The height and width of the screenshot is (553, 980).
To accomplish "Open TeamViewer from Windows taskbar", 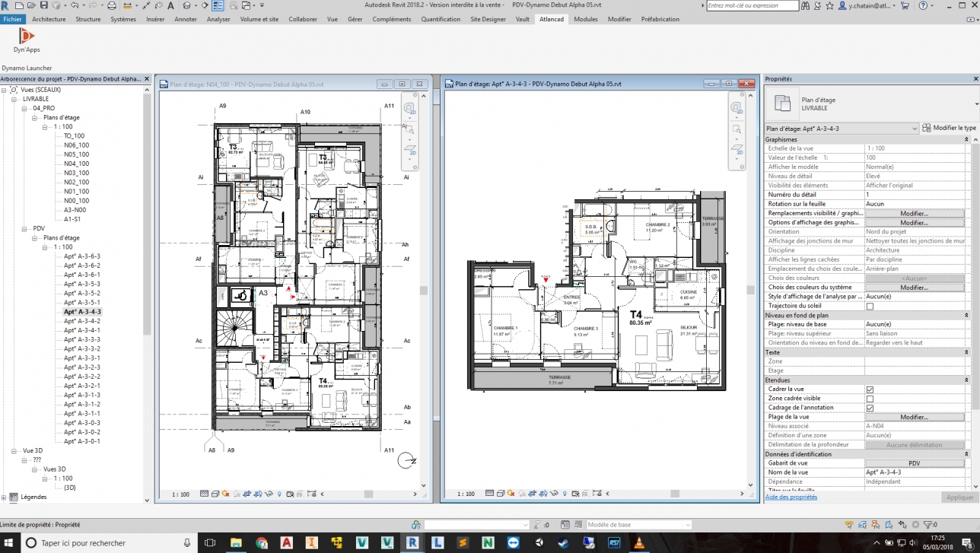I will click(514, 543).
